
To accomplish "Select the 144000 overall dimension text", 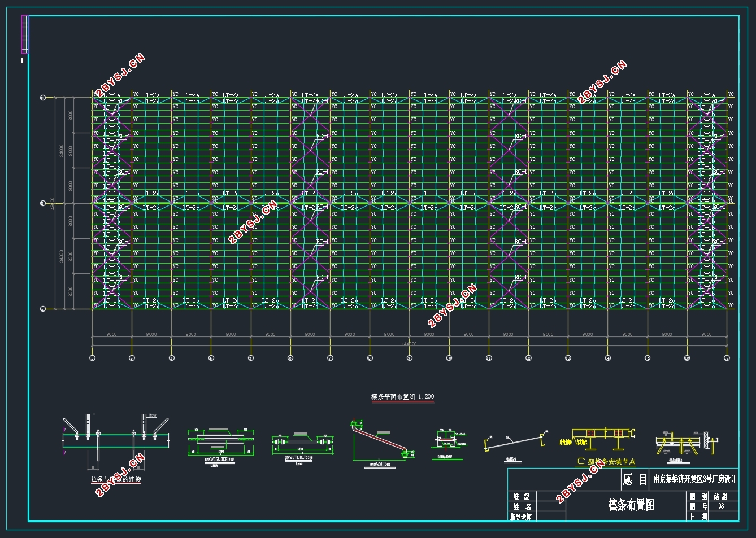I will click(409, 344).
